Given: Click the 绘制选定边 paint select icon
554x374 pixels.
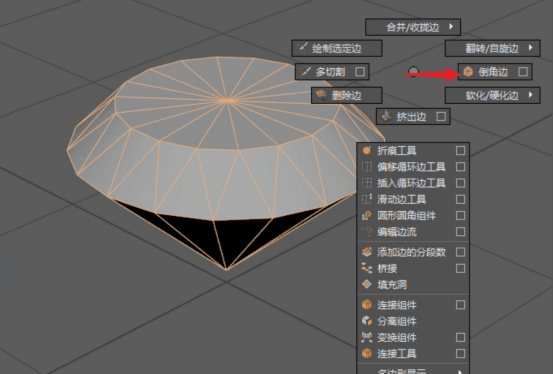Looking at the screenshot, I should click(301, 48).
